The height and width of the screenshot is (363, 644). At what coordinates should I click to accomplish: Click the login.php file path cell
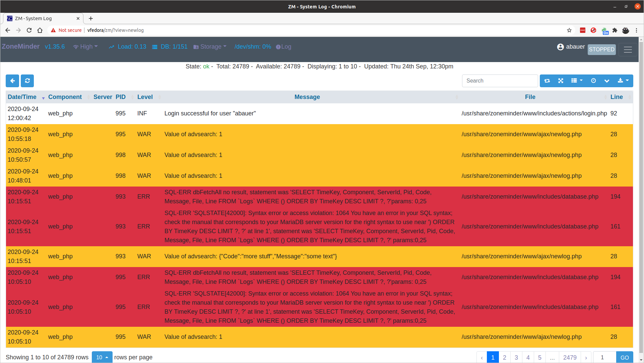(534, 114)
